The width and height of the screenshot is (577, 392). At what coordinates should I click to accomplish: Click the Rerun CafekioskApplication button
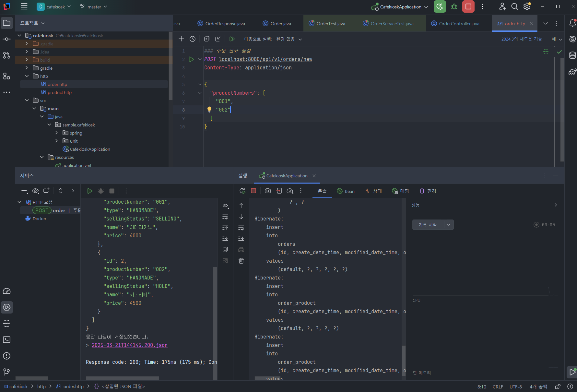pyautogui.click(x=440, y=6)
